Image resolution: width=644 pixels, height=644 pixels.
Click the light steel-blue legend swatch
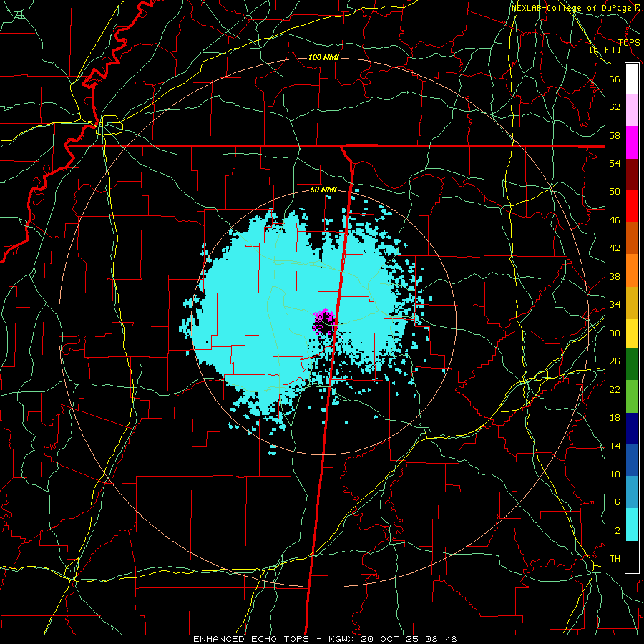click(x=632, y=492)
